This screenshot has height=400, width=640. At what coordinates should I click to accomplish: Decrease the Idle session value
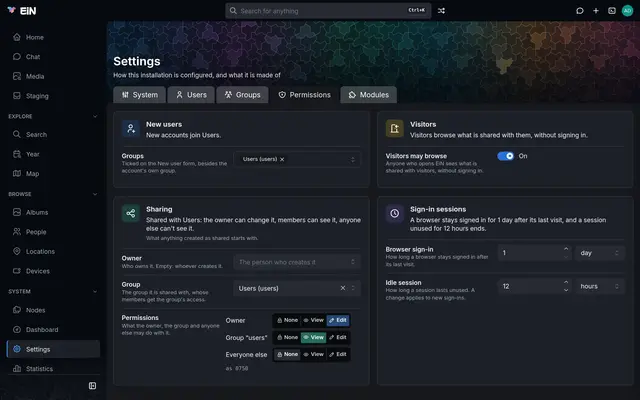[x=566, y=290]
